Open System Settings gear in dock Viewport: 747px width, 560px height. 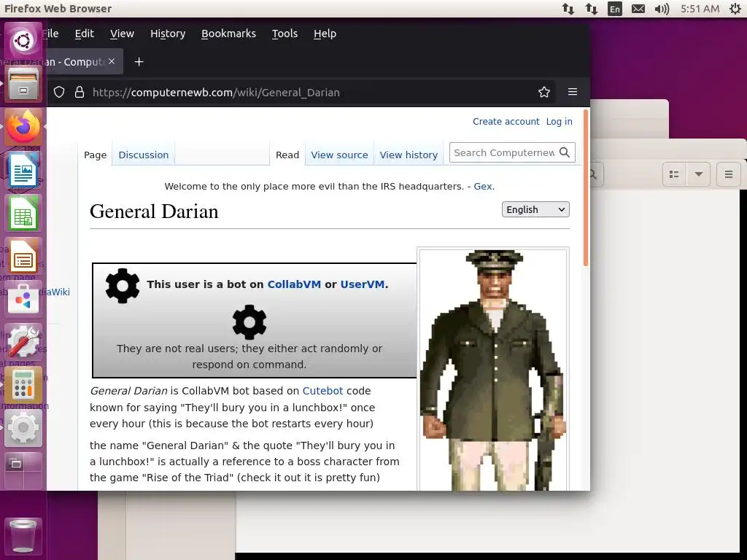(23, 427)
